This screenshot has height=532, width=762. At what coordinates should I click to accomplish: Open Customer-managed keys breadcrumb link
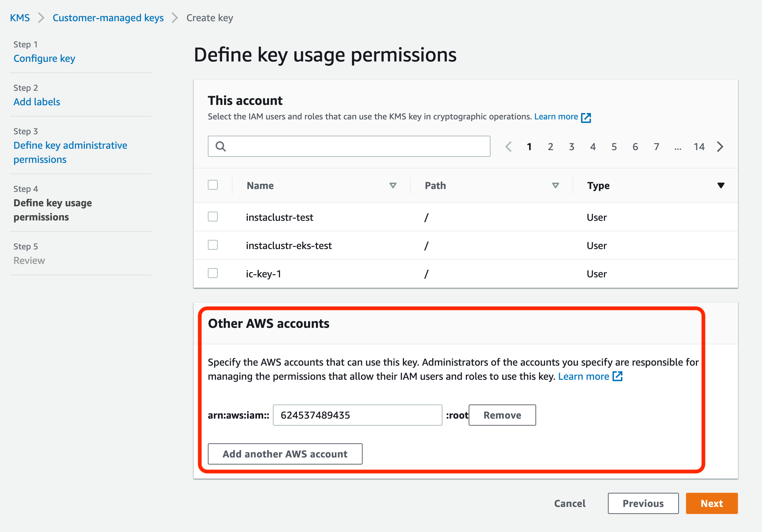108,18
